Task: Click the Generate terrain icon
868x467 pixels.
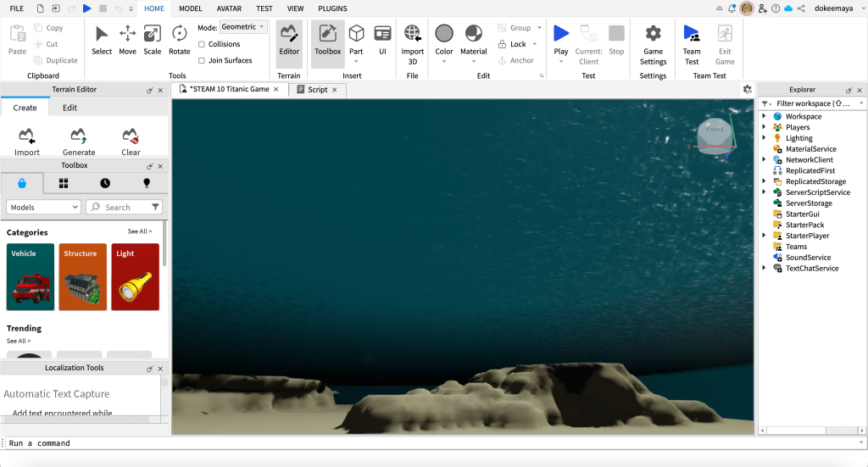Action: [x=79, y=141]
